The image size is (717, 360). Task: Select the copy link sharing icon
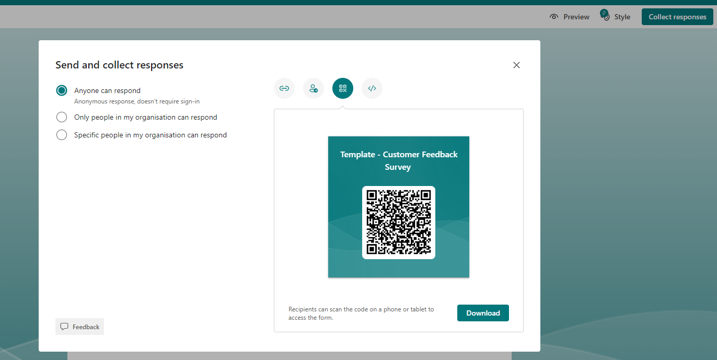click(x=284, y=88)
